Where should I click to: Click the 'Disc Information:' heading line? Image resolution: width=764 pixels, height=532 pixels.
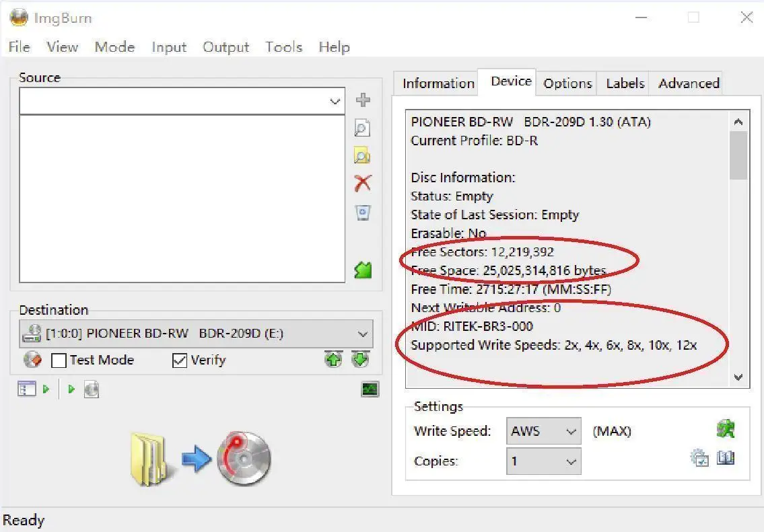pos(463,178)
